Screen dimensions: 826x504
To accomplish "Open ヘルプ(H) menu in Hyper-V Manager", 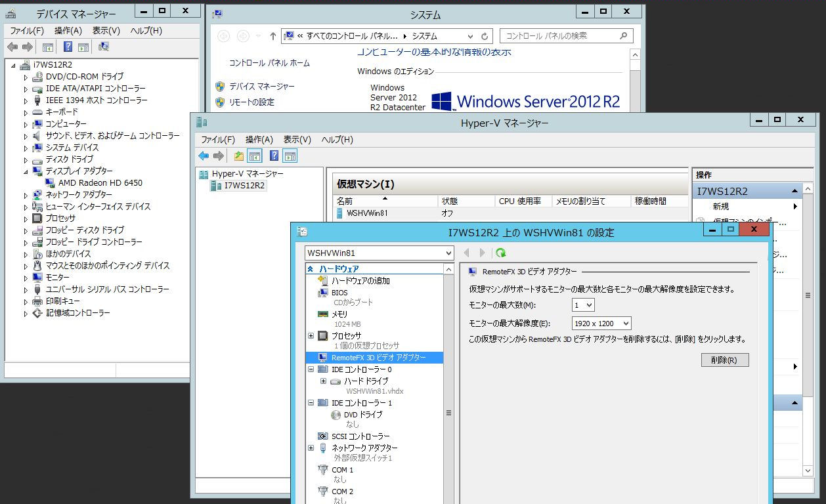I will coord(337,140).
